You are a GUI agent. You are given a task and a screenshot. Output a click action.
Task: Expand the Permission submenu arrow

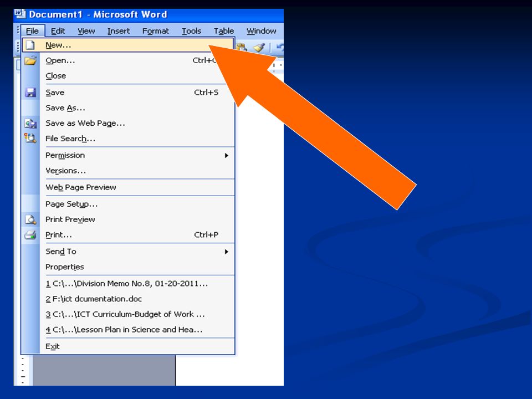point(226,155)
